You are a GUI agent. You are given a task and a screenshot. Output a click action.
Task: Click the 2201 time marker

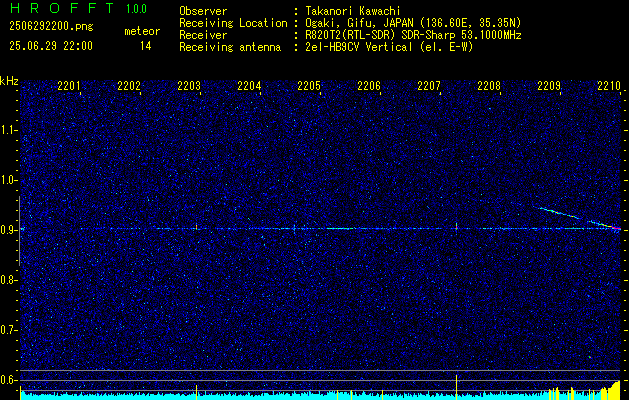coord(69,85)
